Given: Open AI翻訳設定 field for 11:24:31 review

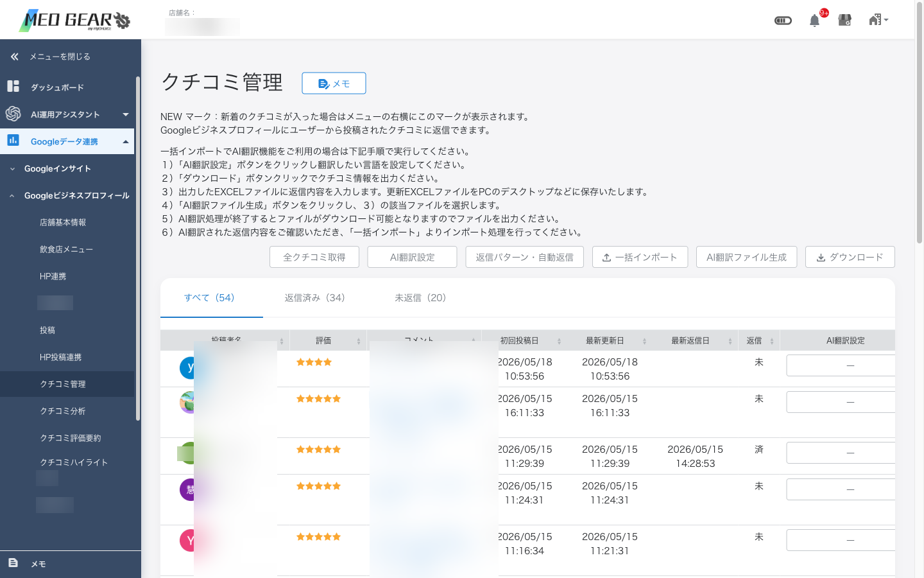Looking at the screenshot, I should coord(841,489).
